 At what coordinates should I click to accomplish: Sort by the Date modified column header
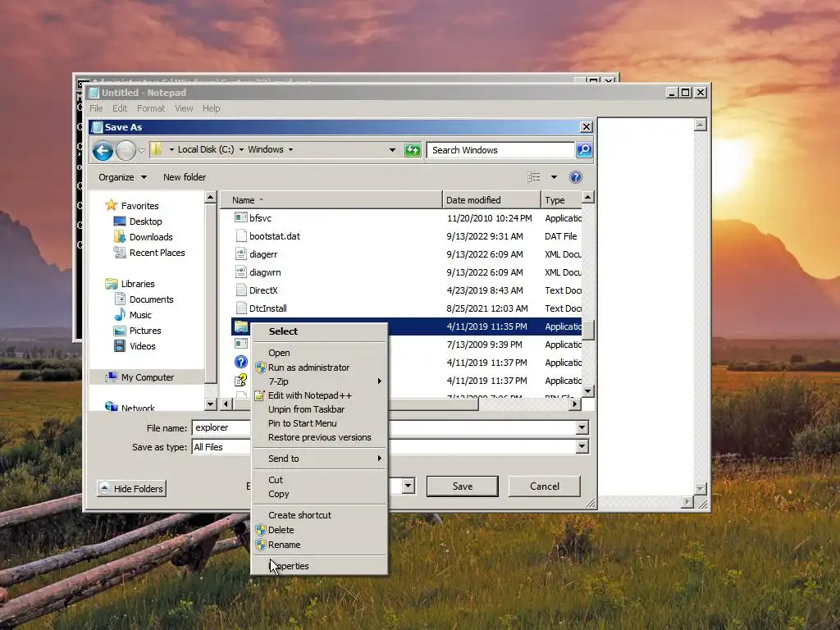point(492,200)
